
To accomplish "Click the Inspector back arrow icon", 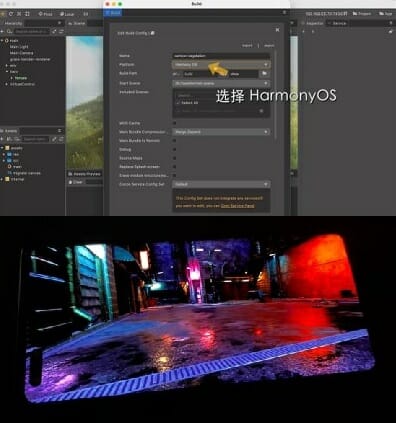I will pos(304,31).
